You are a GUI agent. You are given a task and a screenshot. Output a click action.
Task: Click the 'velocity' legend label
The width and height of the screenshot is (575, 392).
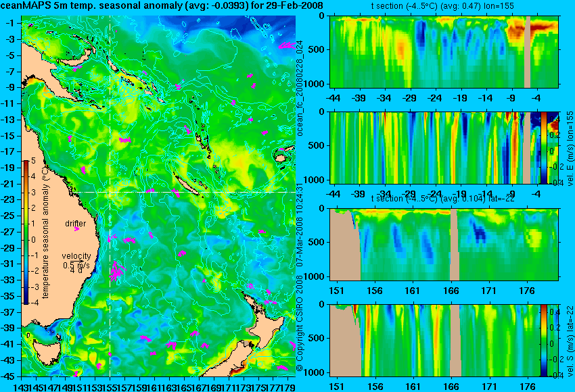[76, 255]
